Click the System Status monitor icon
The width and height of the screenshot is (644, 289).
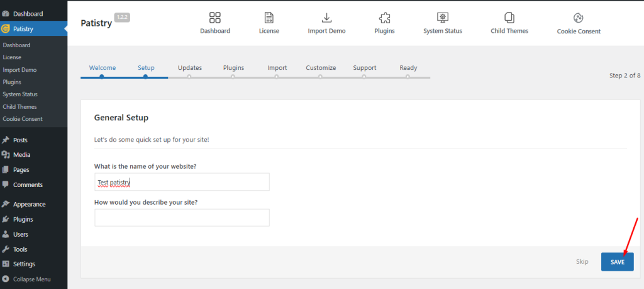pos(442,18)
